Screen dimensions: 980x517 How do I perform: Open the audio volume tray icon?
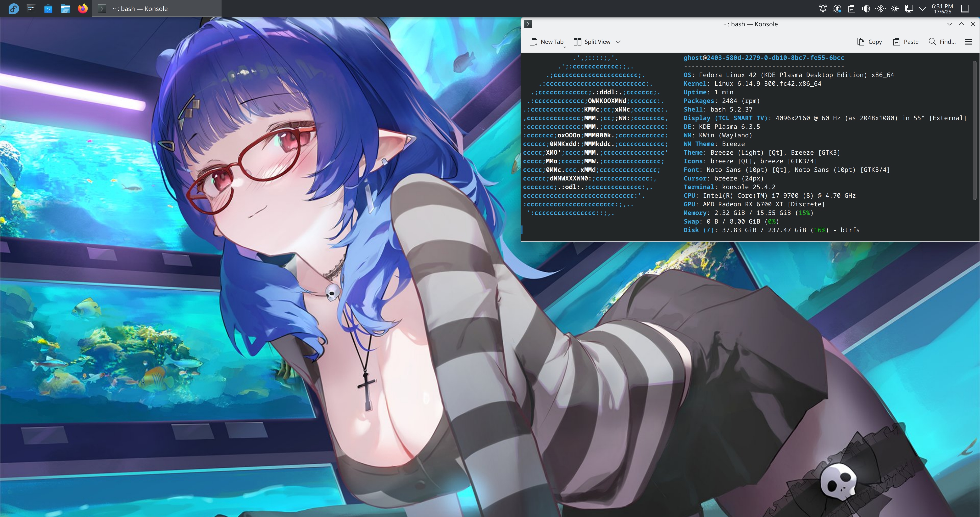[866, 8]
